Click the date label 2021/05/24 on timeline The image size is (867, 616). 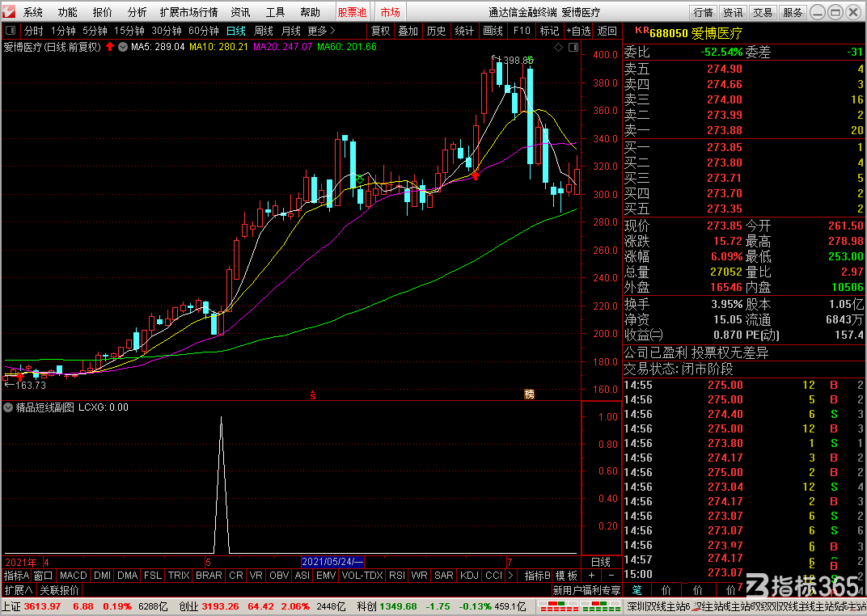(332, 562)
